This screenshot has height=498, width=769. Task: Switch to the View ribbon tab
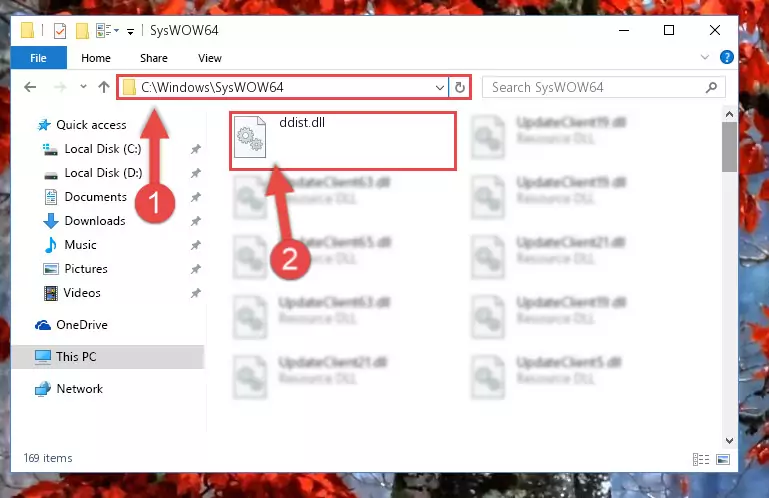point(209,58)
